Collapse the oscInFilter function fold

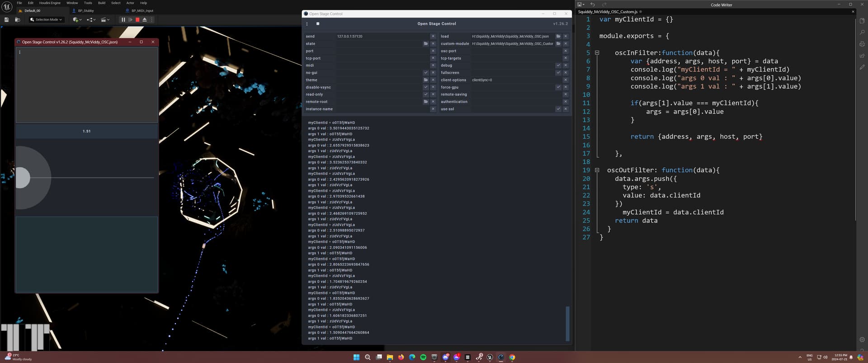pyautogui.click(x=597, y=53)
